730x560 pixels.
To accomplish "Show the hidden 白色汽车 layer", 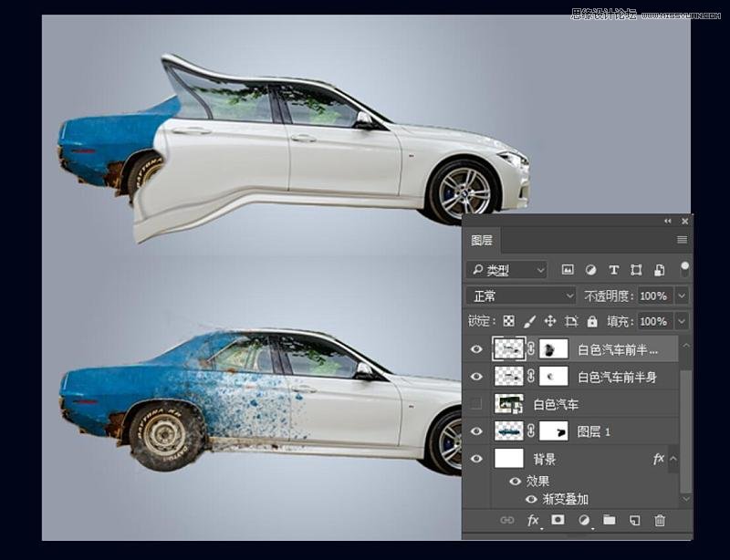I will point(476,404).
